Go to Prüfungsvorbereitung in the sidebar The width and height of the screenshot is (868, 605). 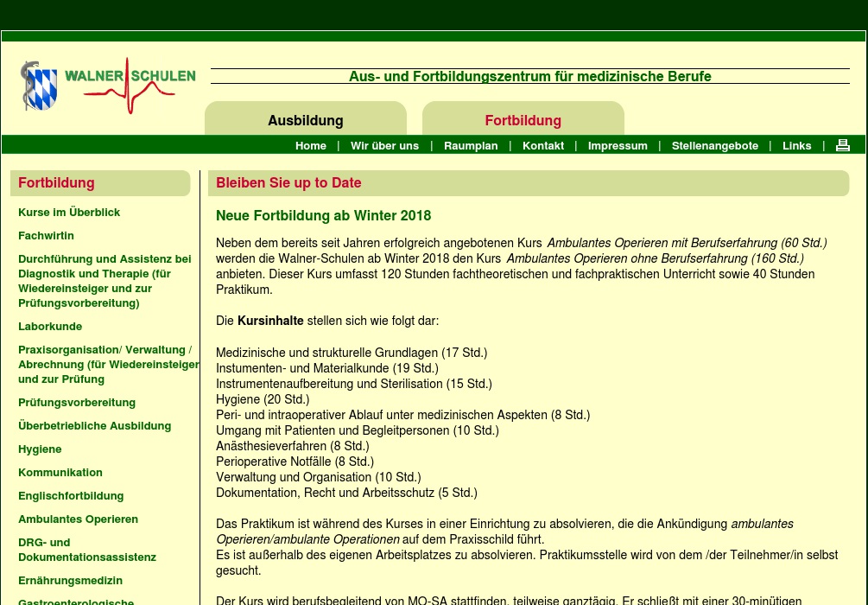tap(77, 403)
